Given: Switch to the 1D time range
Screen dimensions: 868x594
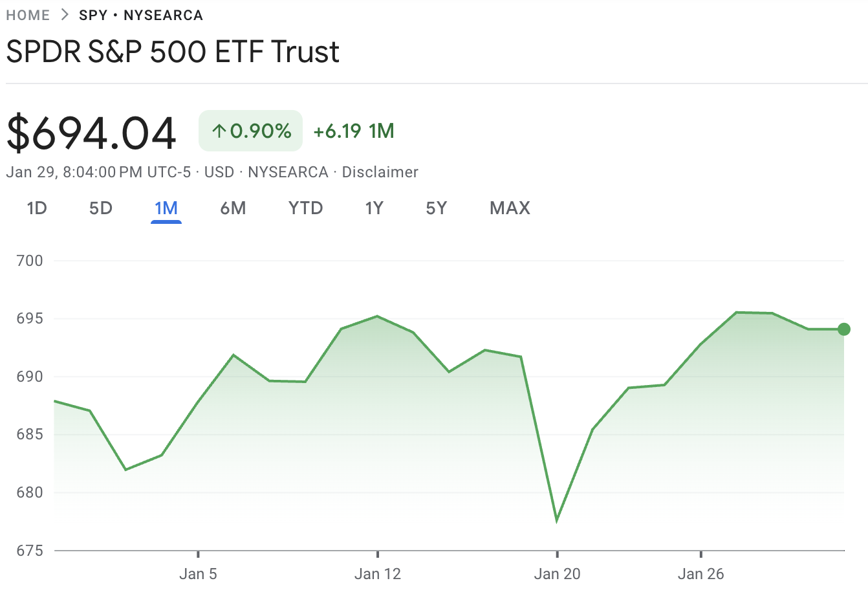Looking at the screenshot, I should 37,208.
